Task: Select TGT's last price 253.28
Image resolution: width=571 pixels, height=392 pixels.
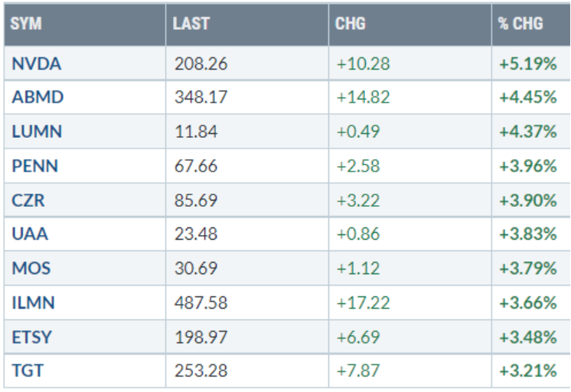Action: (x=200, y=371)
